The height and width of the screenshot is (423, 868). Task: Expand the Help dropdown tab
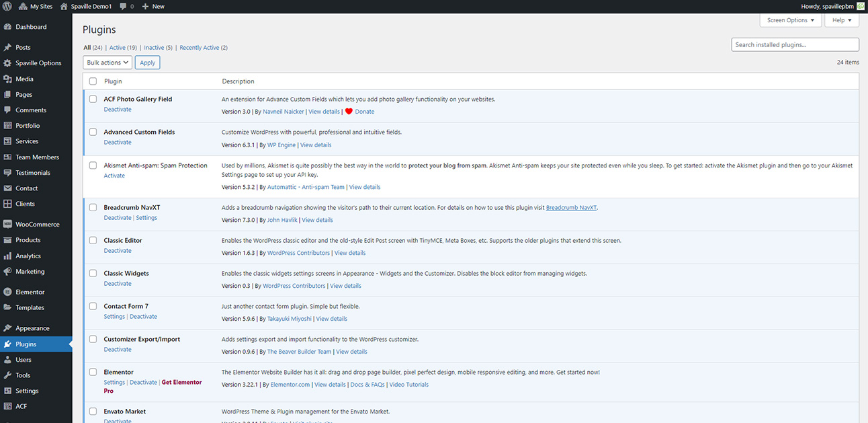click(x=842, y=20)
